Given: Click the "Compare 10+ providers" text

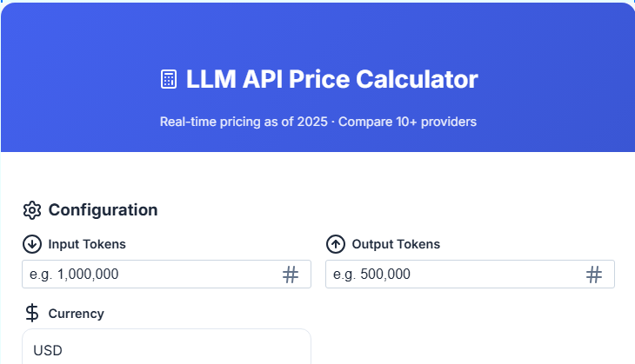Looking at the screenshot, I should point(407,122).
